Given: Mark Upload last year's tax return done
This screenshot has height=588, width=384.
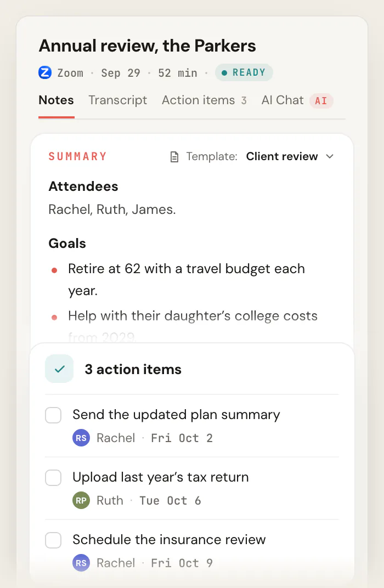Looking at the screenshot, I should (x=53, y=478).
